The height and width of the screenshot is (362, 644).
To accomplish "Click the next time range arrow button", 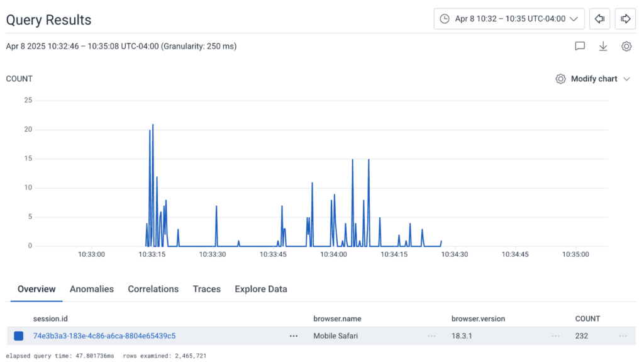I will 626,19.
